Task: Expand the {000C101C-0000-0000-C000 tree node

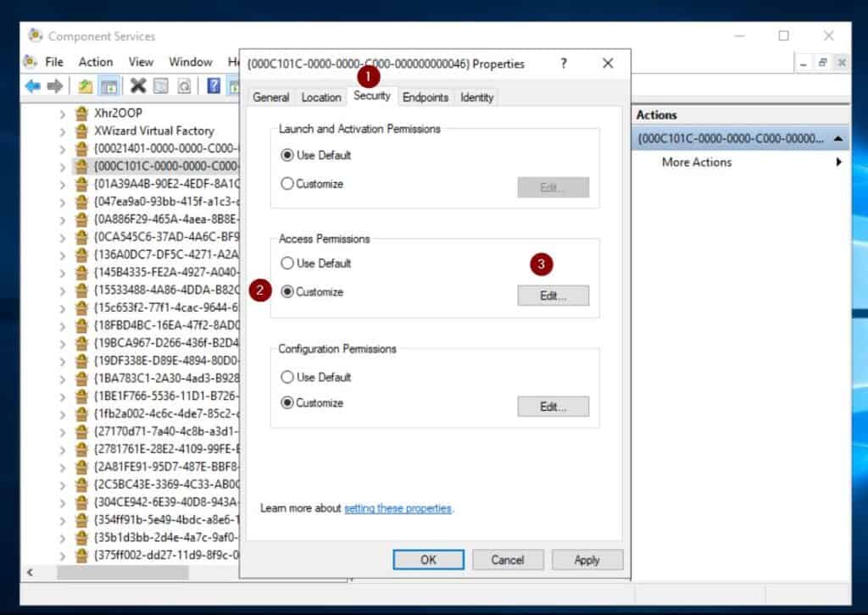Action: 63,167
